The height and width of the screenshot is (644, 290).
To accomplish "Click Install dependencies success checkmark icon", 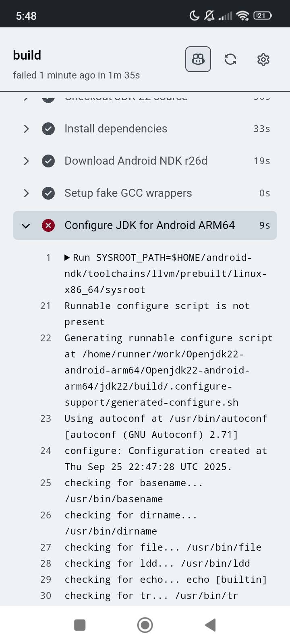I will [x=48, y=129].
